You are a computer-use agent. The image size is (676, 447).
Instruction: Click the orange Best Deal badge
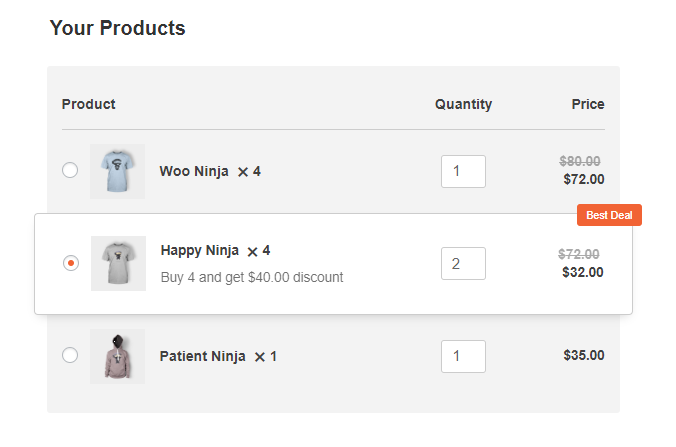pos(609,215)
